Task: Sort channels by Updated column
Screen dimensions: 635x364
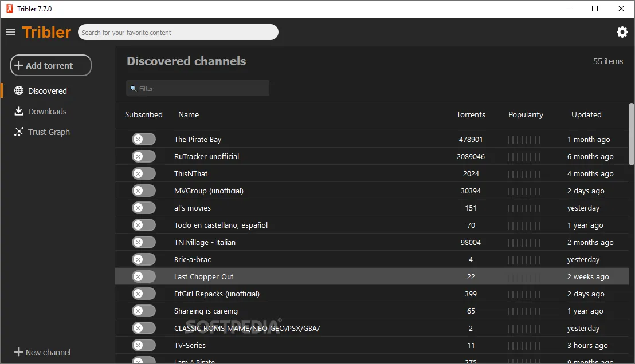Action: point(586,114)
